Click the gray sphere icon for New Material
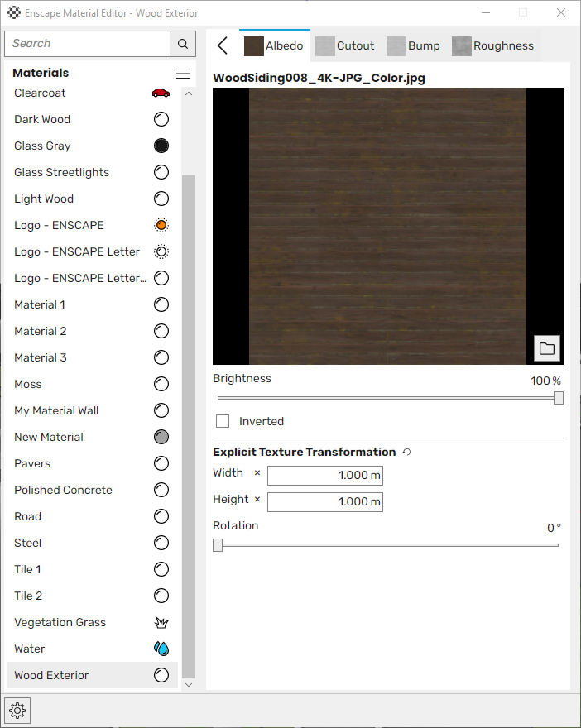This screenshot has height=728, width=581. (x=161, y=437)
